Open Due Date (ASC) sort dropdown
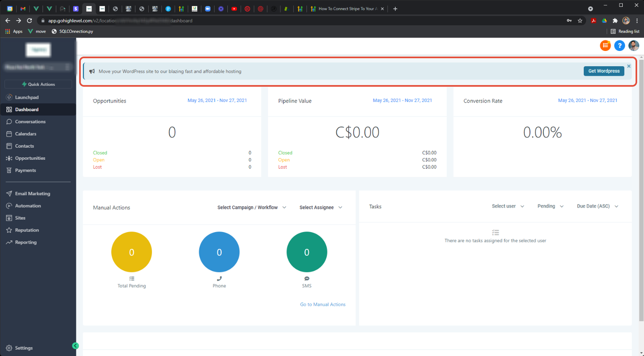 [597, 206]
